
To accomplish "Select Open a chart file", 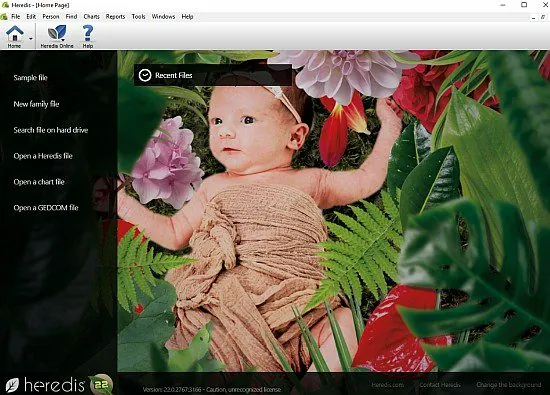I will (39, 182).
